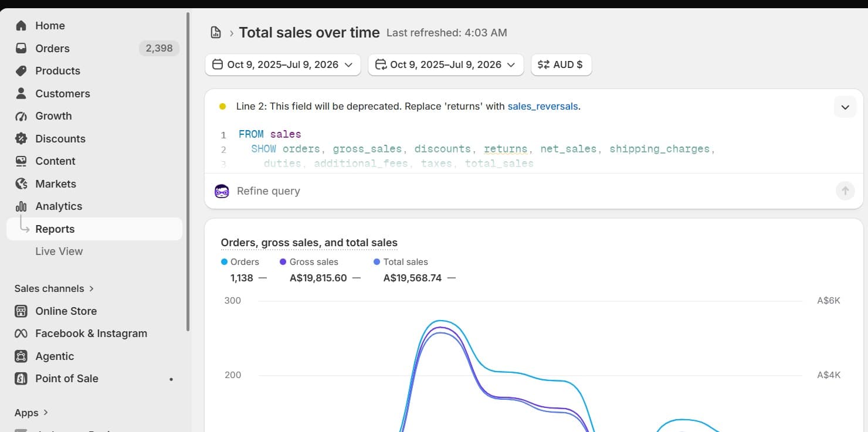This screenshot has height=432, width=868.
Task: Open the AUD $ currency selector
Action: [561, 64]
